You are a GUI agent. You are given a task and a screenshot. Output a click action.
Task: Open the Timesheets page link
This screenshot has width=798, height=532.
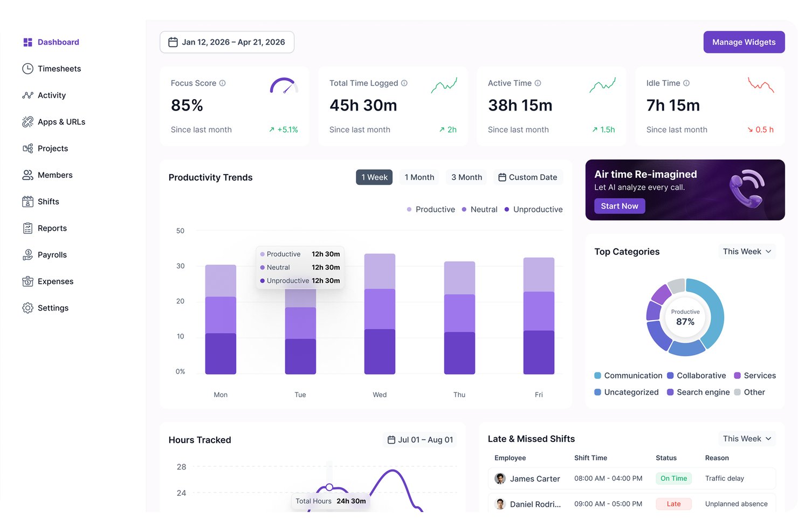click(59, 68)
